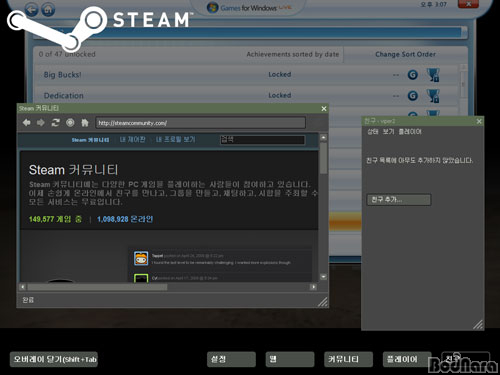500x375 pixels.
Task: Open the 내 제어판 page link
Action: pos(132,140)
